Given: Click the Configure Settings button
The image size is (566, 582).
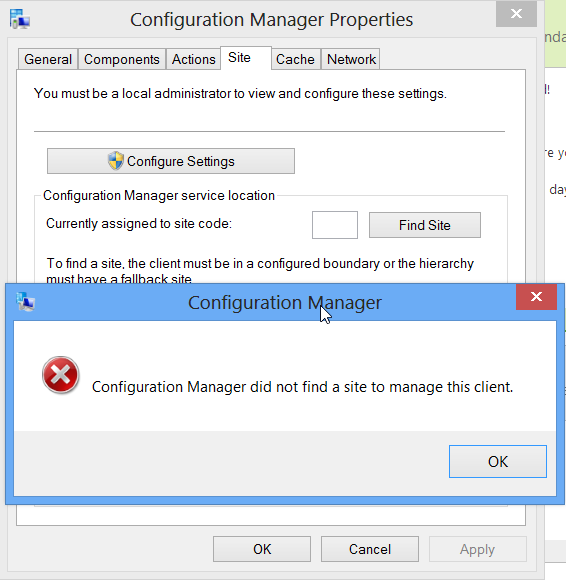Looking at the screenshot, I should [171, 161].
